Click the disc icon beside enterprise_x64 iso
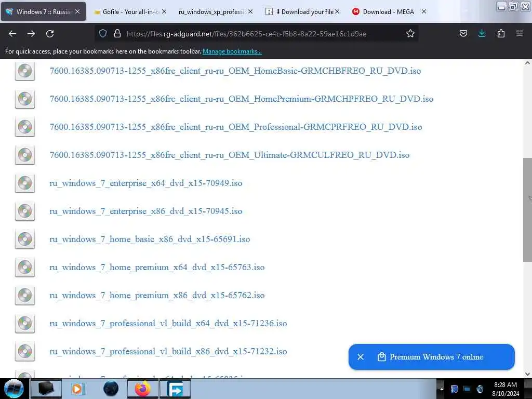532x399 pixels. coord(25,183)
